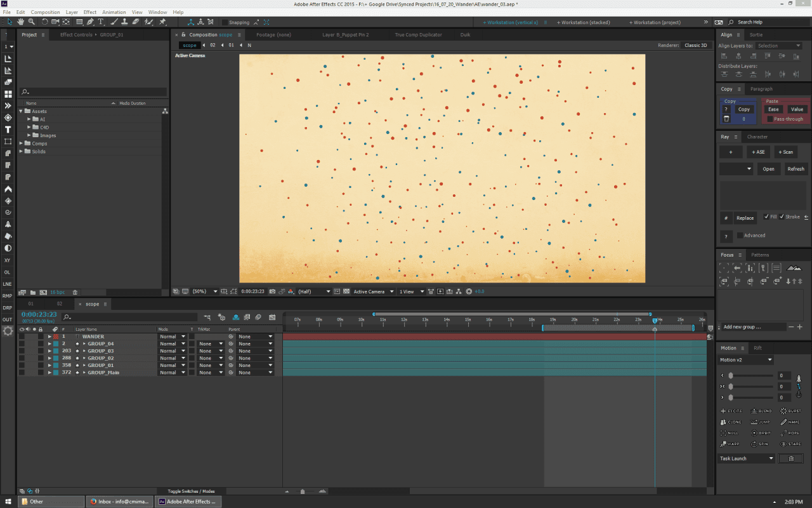
Task: Activate the Puppet Pin tool
Action: point(162,21)
